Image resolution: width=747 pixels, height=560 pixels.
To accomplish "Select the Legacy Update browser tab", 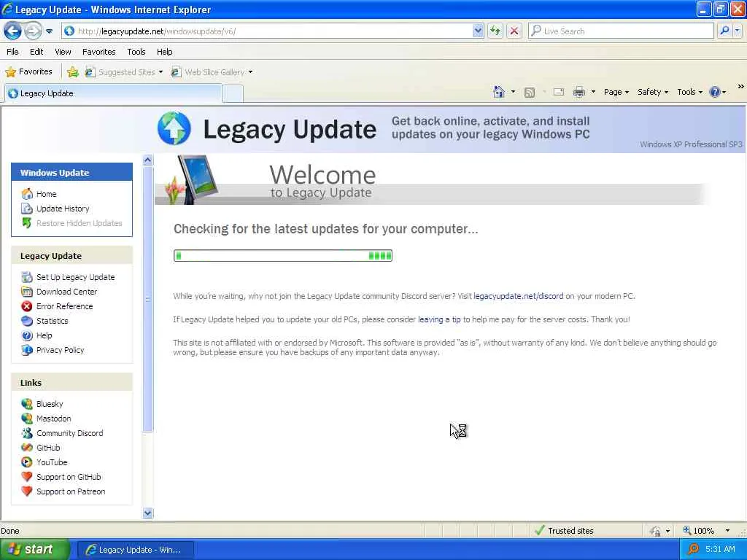I will click(113, 93).
